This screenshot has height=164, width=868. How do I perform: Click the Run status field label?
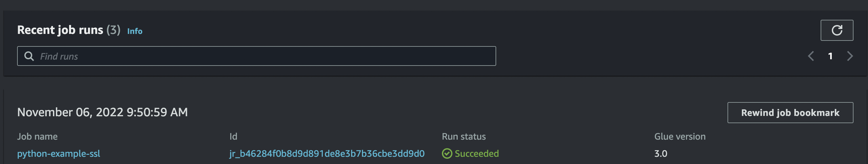click(x=464, y=137)
